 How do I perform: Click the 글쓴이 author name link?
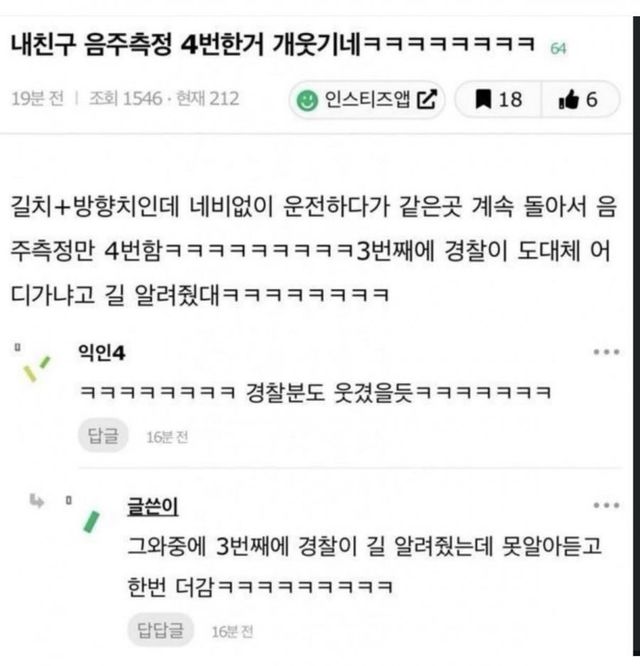tap(153, 506)
